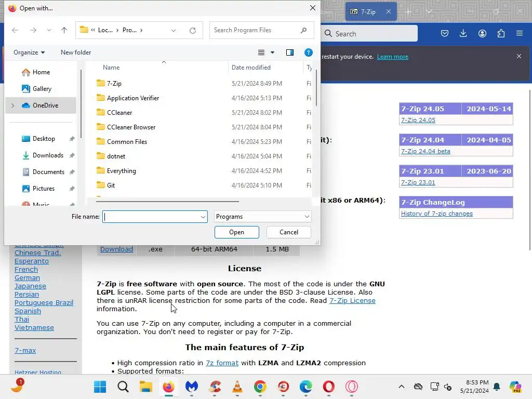Open VLC media player from taskbar
This screenshot has width=532, height=399.
(237, 387)
